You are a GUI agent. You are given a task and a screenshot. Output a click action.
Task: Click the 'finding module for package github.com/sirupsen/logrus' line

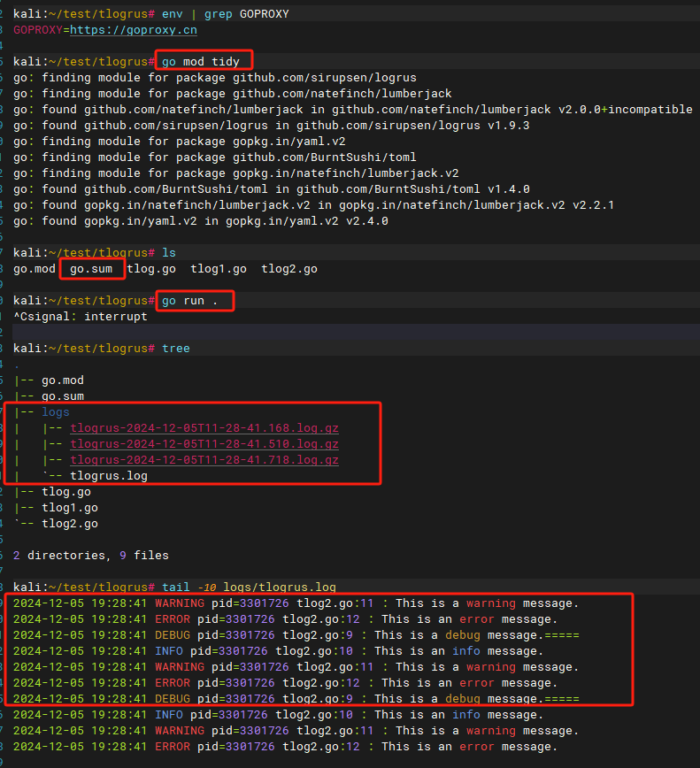coord(215,77)
